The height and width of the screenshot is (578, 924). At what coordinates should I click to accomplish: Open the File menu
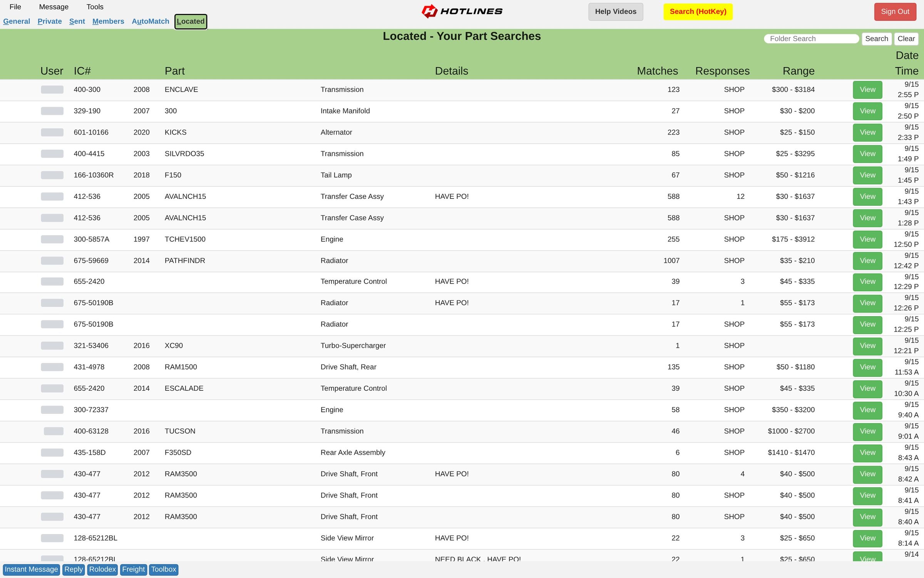click(15, 7)
